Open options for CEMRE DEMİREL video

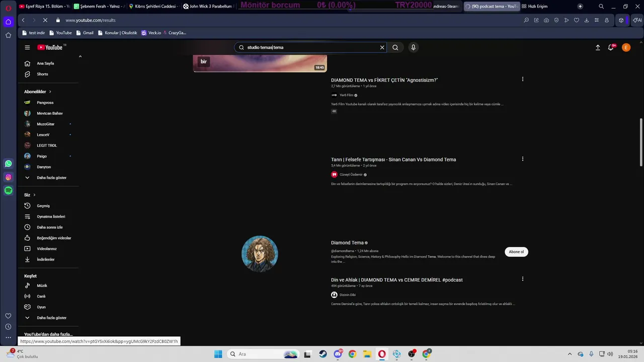523,279
